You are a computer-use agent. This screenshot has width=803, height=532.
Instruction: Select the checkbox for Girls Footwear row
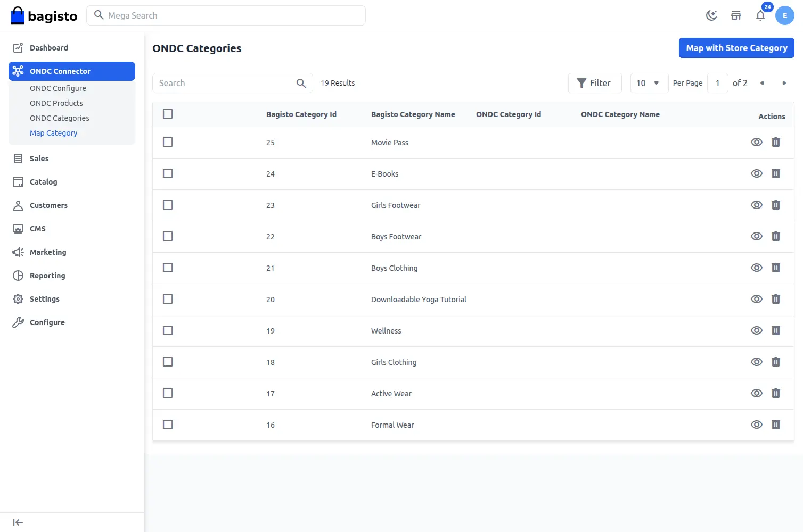[x=168, y=205]
